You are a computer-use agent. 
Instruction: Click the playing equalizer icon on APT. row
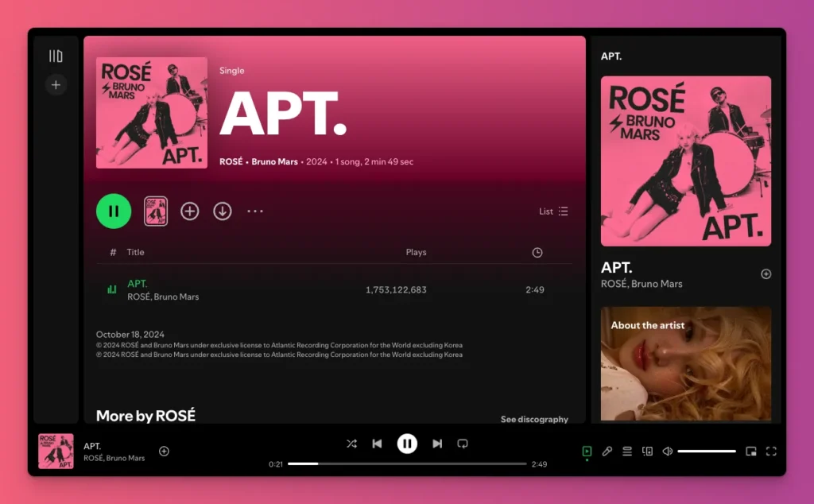(x=111, y=289)
